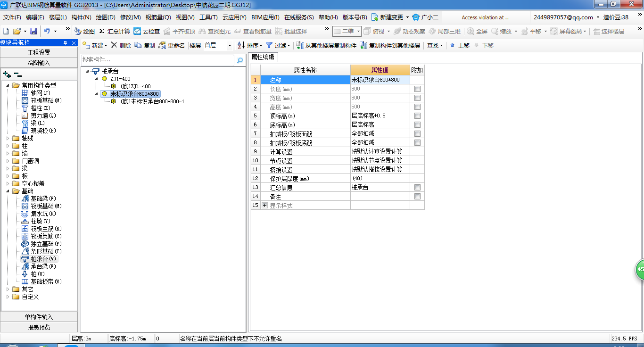Run 汇总计算 summary calculation
Image resolution: width=644 pixels, height=347 pixels.
point(115,31)
